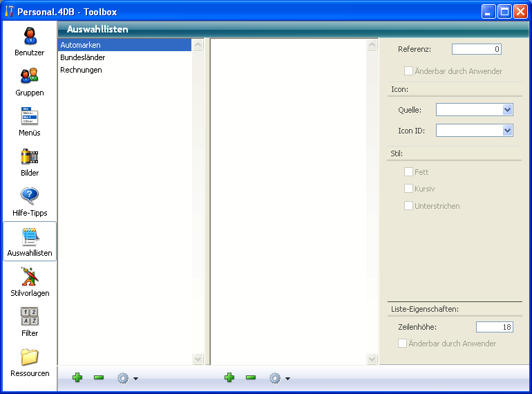Open the Menüs editor
This screenshot has height=394, width=532.
pyautogui.click(x=30, y=122)
